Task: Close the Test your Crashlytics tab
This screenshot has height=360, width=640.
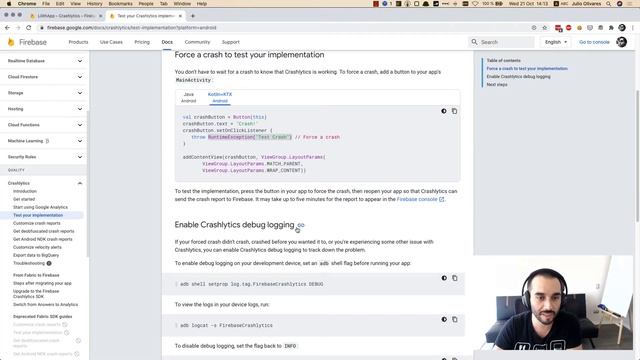Action: coord(180,16)
